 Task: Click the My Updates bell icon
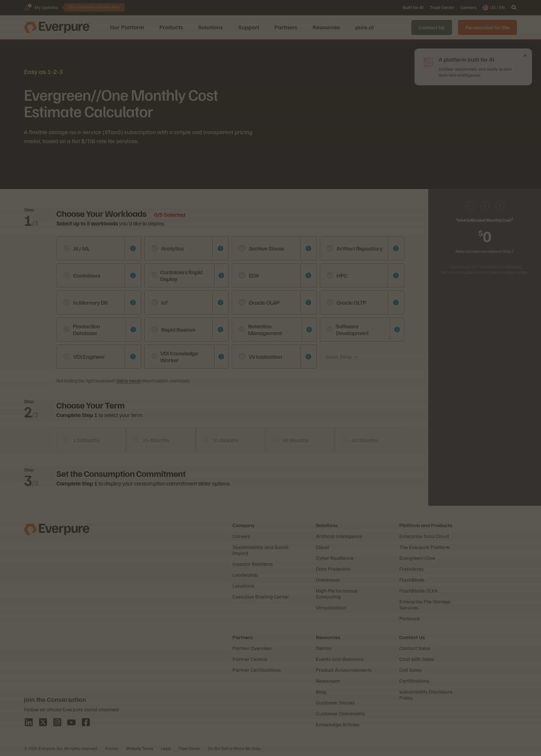[28, 7]
